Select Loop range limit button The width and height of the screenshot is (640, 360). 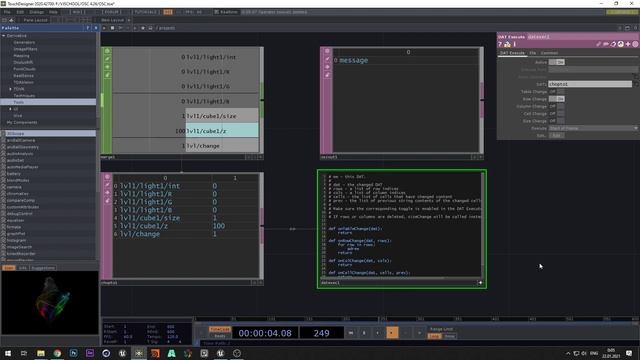click(434, 336)
